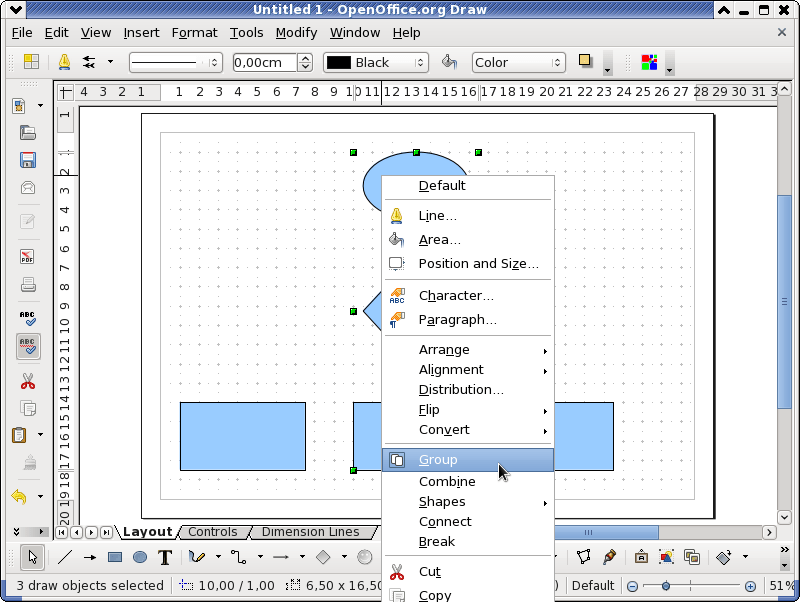Expand the New document dropdown arrow
Viewport: 800px width, 602px height.
pos(40,106)
